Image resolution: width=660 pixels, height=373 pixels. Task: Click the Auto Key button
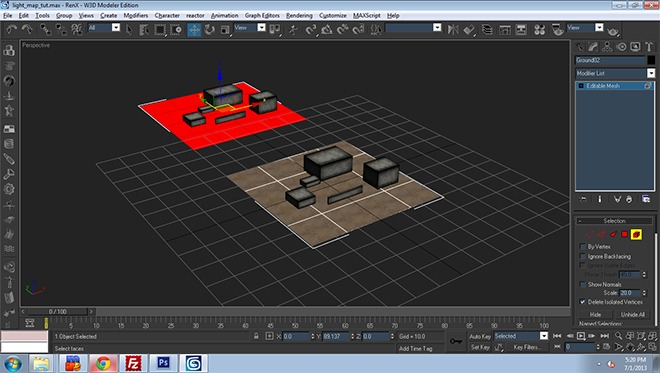[480, 336]
